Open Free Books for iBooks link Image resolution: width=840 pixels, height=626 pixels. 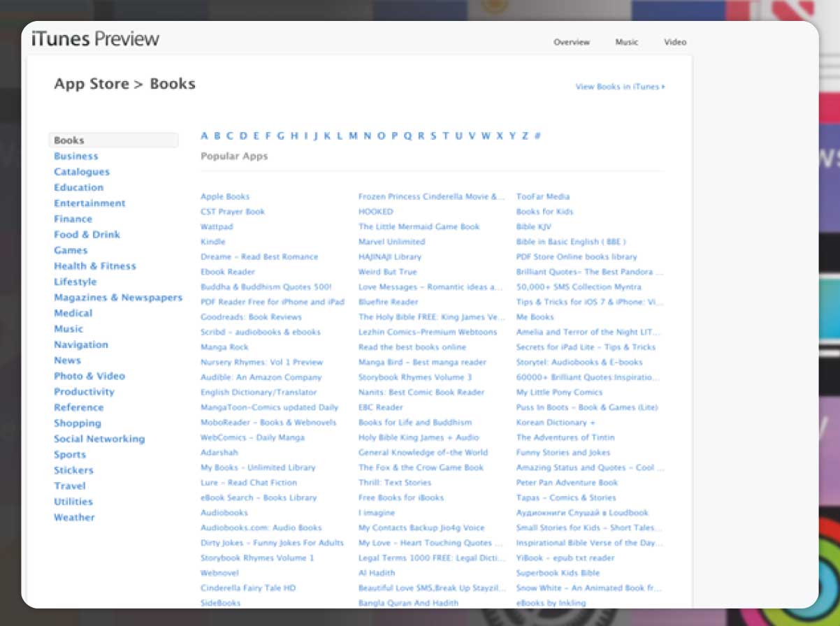(x=401, y=498)
